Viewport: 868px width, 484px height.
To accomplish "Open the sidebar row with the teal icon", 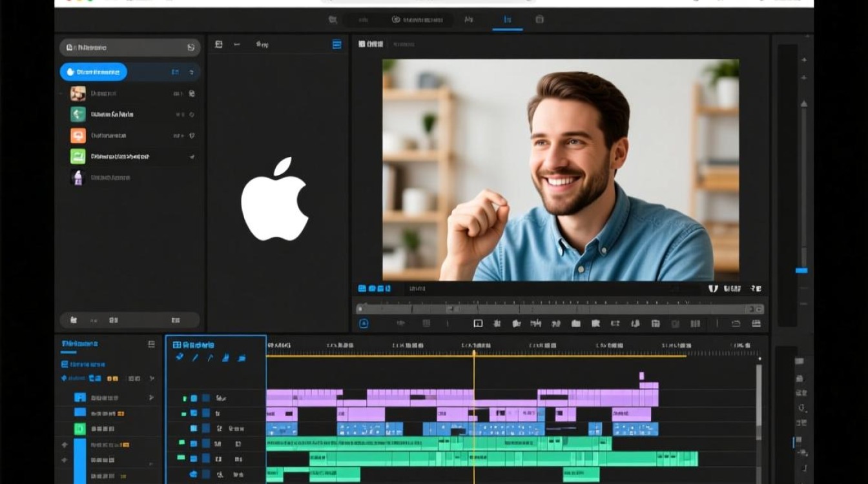I will click(x=130, y=114).
